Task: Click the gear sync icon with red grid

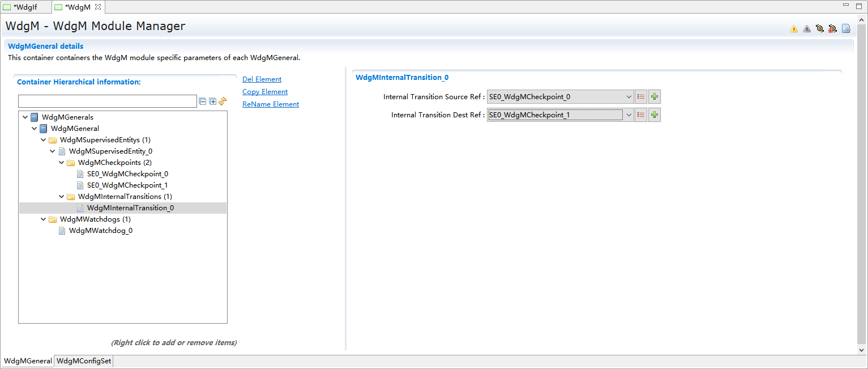Action: (x=832, y=29)
